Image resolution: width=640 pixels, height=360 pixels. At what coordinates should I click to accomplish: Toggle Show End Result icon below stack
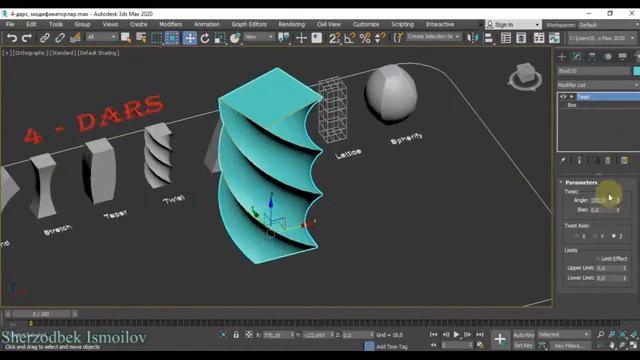click(579, 160)
